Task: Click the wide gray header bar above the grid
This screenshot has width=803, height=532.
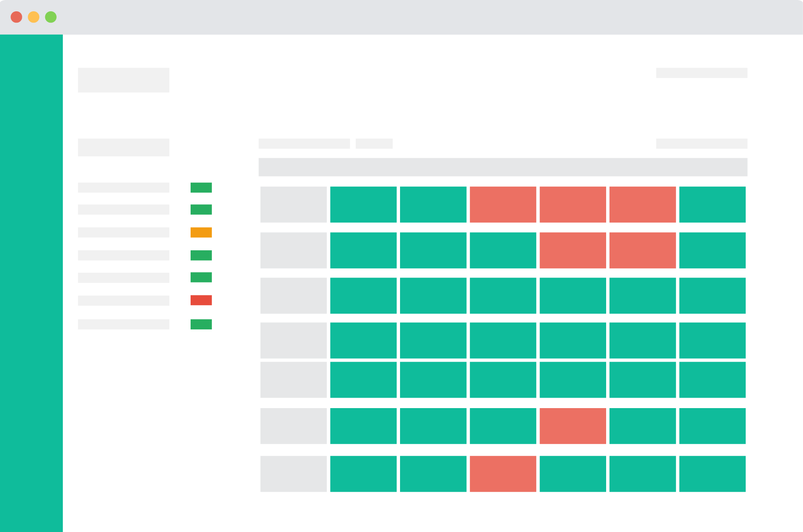Action: 503,167
